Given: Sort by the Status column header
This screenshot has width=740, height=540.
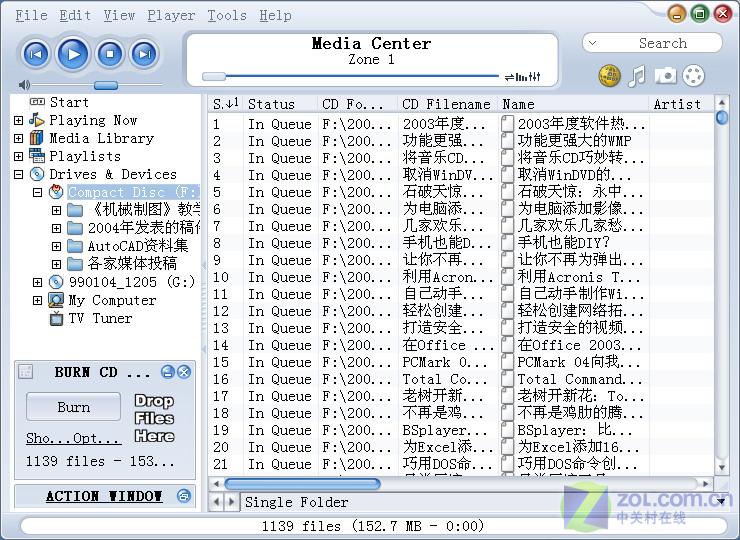Looking at the screenshot, I should 280,104.
